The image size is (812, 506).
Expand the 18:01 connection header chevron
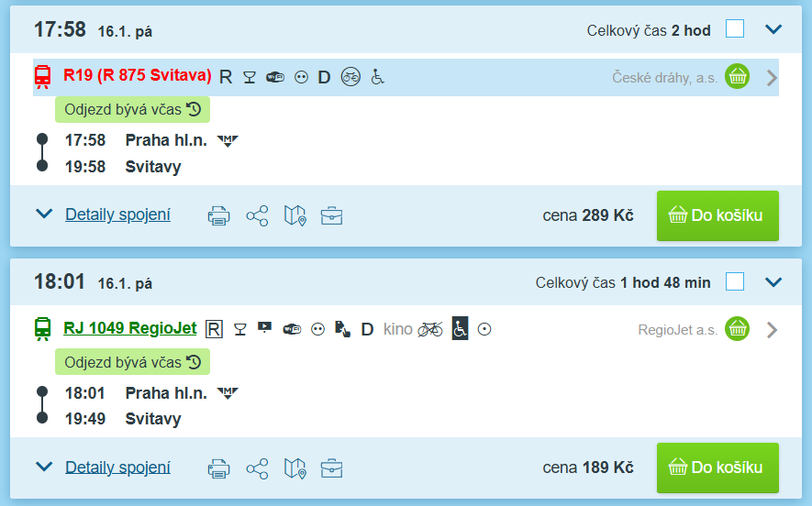click(x=773, y=282)
